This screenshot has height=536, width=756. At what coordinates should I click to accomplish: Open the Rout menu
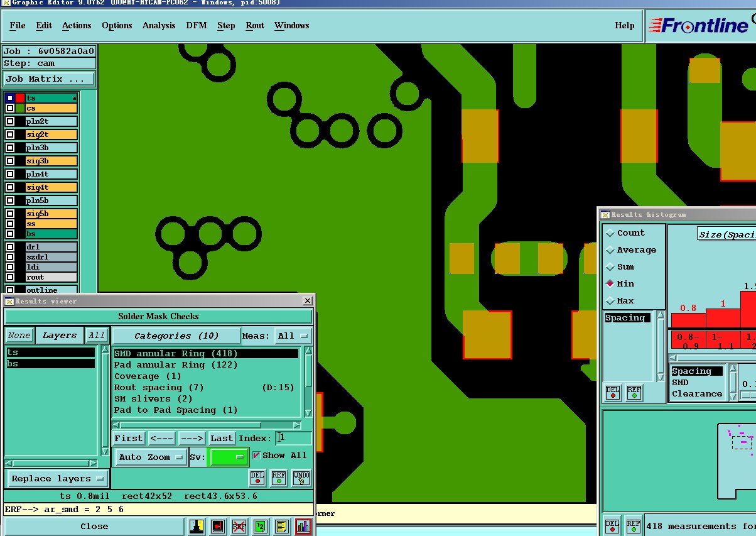tap(255, 25)
